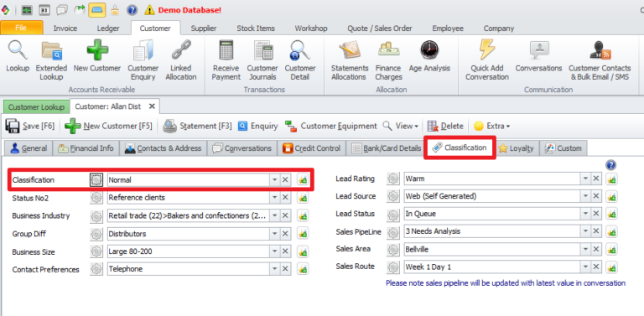Open the Contacts & Address tab
Viewport: 644px width, 316px height.
pyautogui.click(x=163, y=148)
